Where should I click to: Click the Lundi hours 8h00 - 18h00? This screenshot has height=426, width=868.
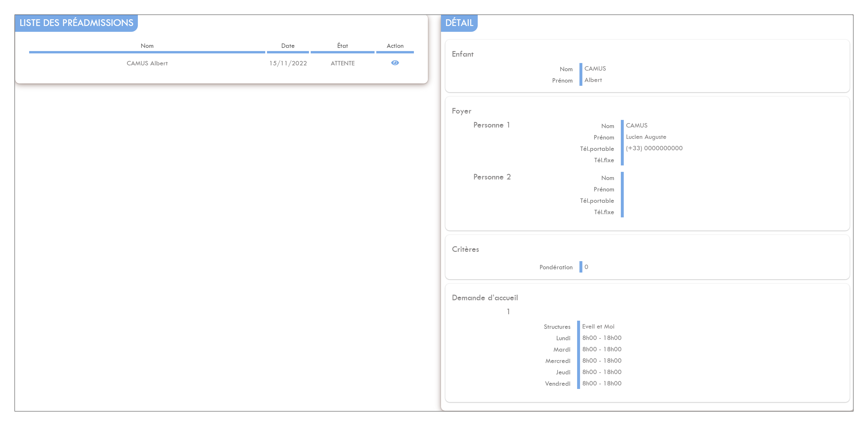[602, 338]
